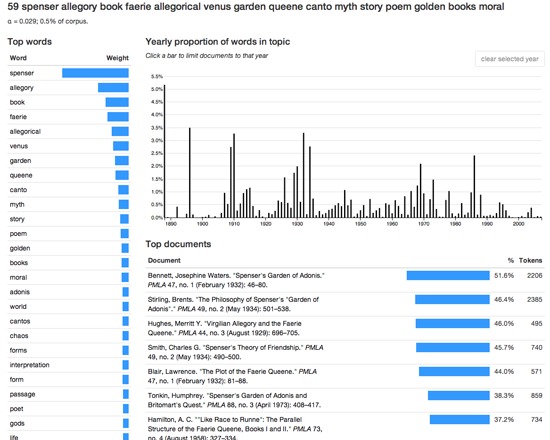This screenshot has height=440, width=550.
Task: Open Hamilton 'Like Race to Runne' document
Action: coord(235,428)
